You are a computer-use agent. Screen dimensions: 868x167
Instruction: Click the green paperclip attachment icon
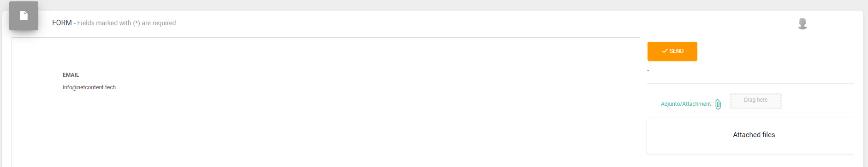[718, 104]
